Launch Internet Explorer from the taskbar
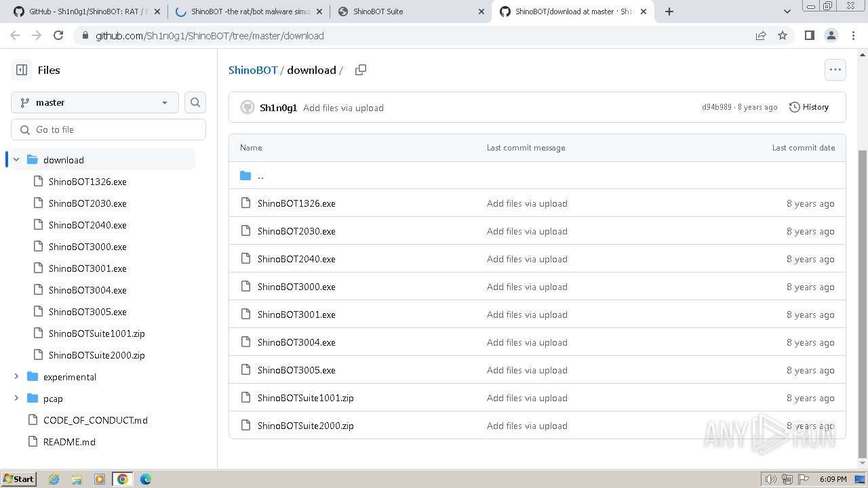 54,479
